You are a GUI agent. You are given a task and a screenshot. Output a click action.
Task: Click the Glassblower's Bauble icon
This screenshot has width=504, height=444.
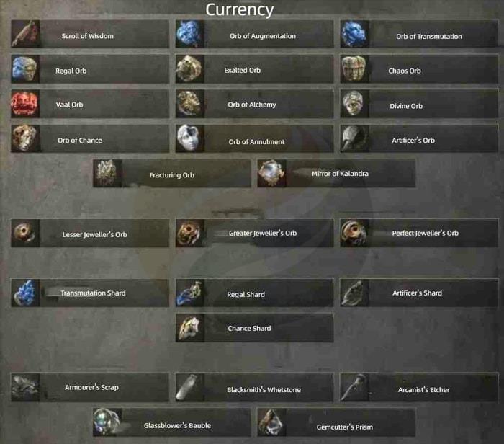107,422
